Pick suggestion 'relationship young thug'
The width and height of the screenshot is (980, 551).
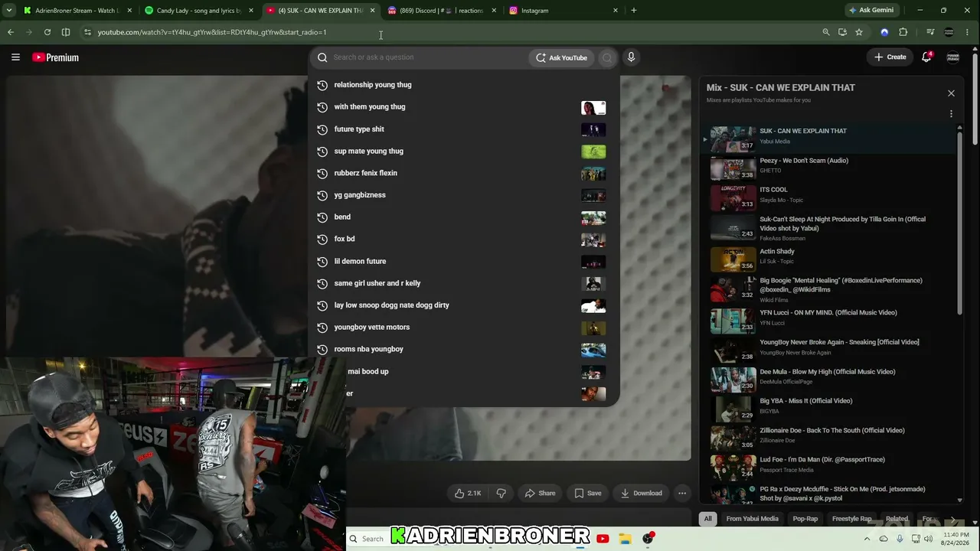[463, 85]
